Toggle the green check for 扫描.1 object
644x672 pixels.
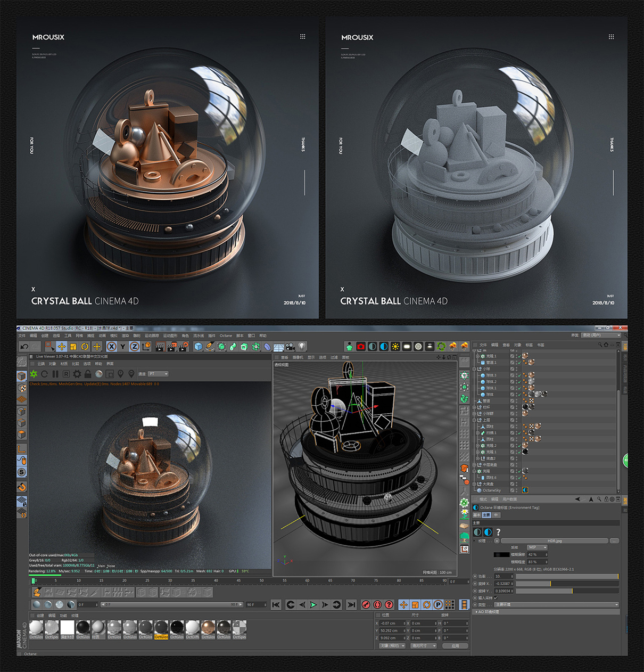pyautogui.click(x=519, y=433)
